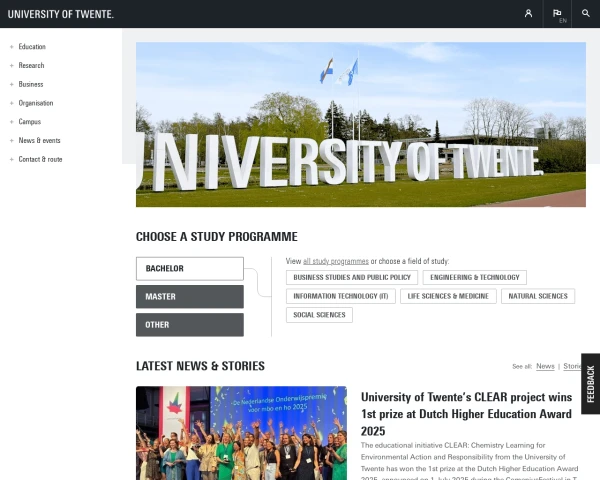This screenshot has width=600, height=480.
Task: Open the search magnifier icon
Action: [585, 14]
